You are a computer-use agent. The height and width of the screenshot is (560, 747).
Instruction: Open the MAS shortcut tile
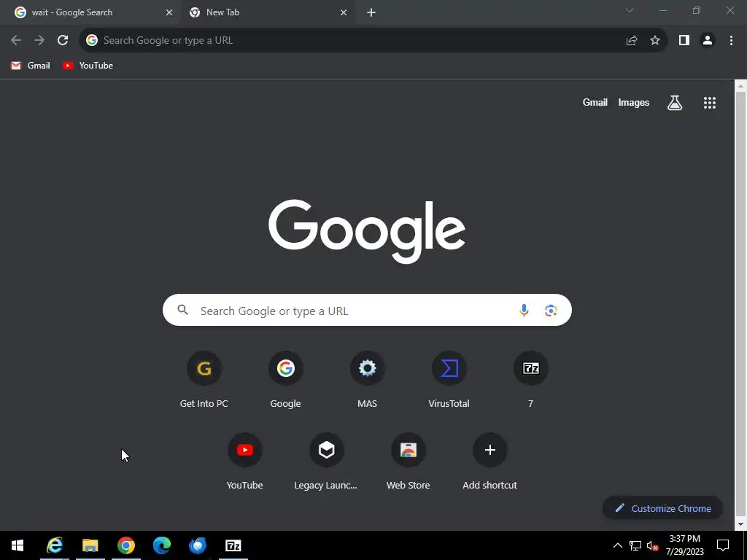click(x=368, y=379)
